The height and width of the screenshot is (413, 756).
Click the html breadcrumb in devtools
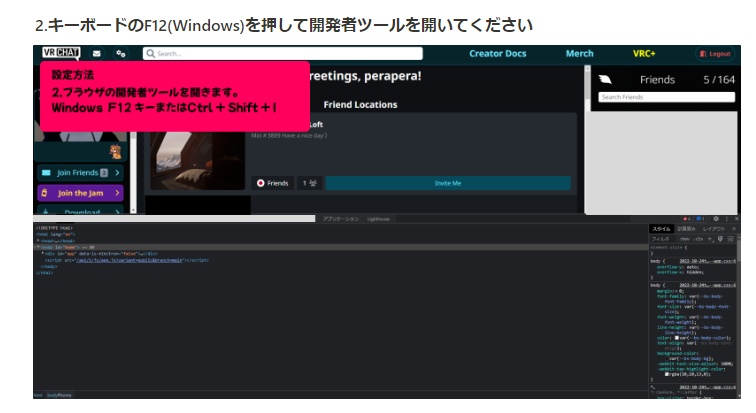[38, 395]
